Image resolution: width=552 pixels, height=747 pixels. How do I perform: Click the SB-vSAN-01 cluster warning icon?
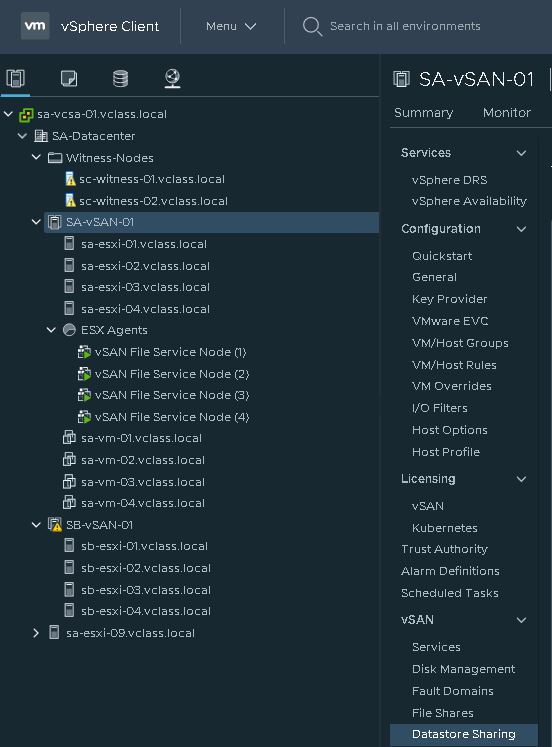coord(55,525)
